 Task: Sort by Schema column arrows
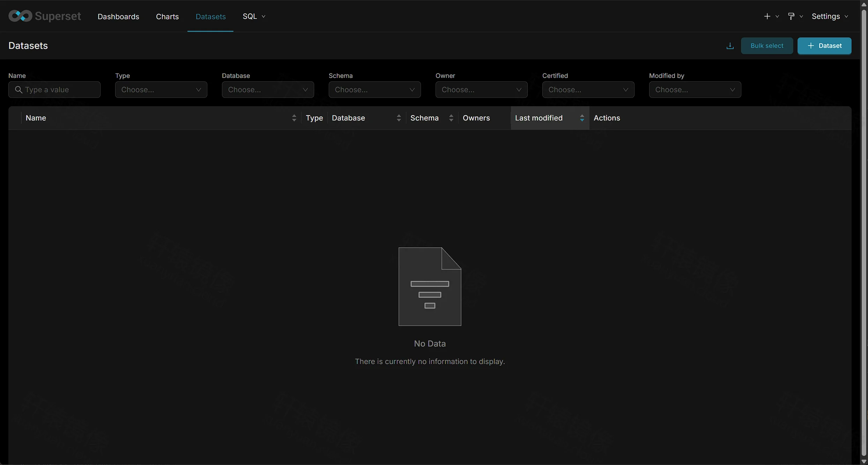(x=451, y=118)
